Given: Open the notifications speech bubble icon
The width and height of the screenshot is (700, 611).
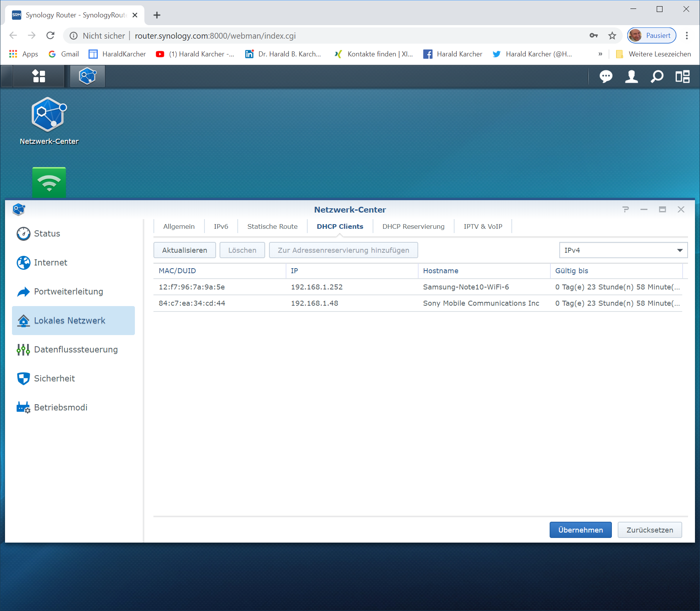Looking at the screenshot, I should [606, 77].
